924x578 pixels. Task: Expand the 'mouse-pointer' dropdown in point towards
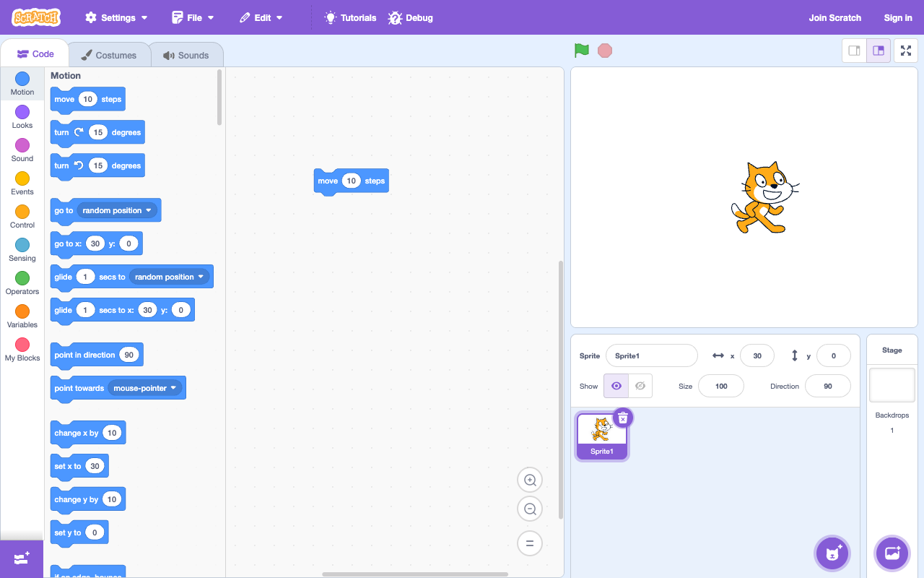pyautogui.click(x=144, y=388)
